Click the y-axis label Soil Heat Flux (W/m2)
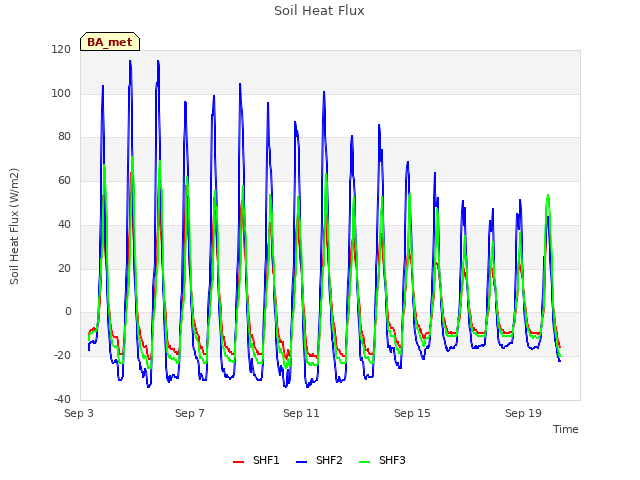 (x=14, y=226)
